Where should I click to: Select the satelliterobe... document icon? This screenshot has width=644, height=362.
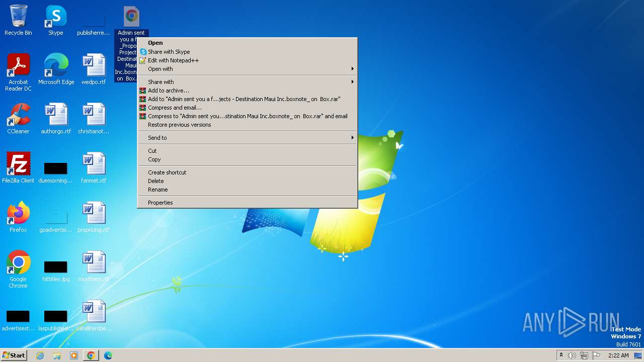pos(94,316)
